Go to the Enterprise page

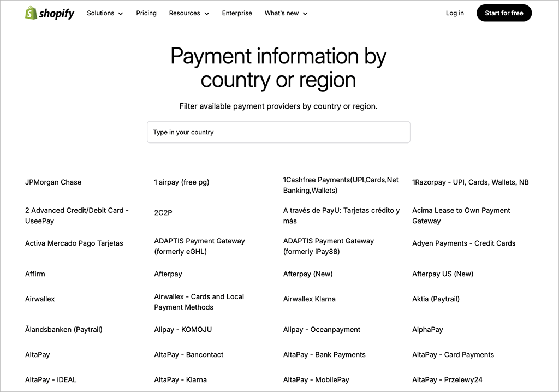coord(237,13)
